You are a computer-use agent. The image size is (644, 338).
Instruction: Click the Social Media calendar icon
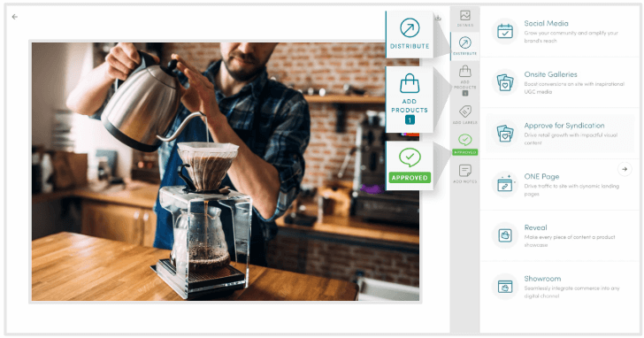[x=505, y=31]
